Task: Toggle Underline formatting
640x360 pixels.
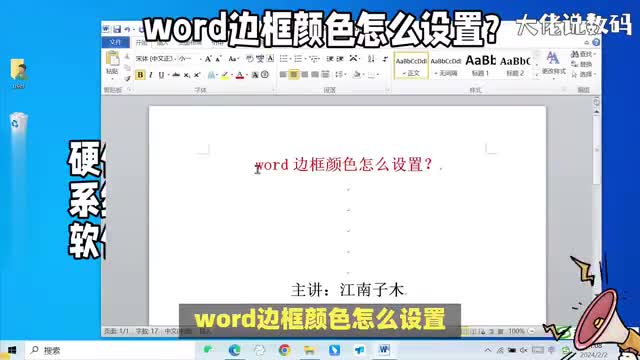Action: [161, 75]
